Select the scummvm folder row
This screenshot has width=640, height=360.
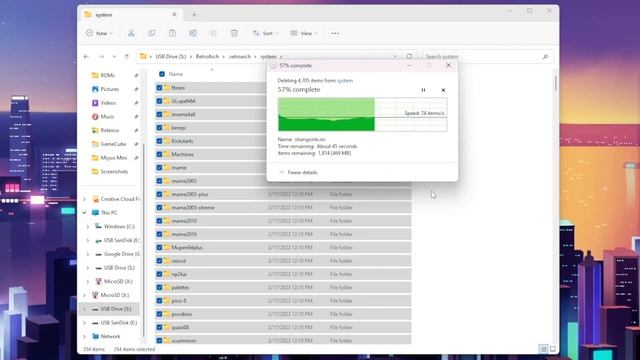point(284,340)
